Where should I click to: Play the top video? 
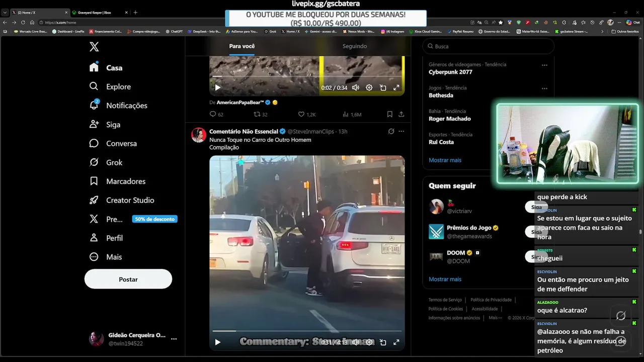click(x=218, y=87)
